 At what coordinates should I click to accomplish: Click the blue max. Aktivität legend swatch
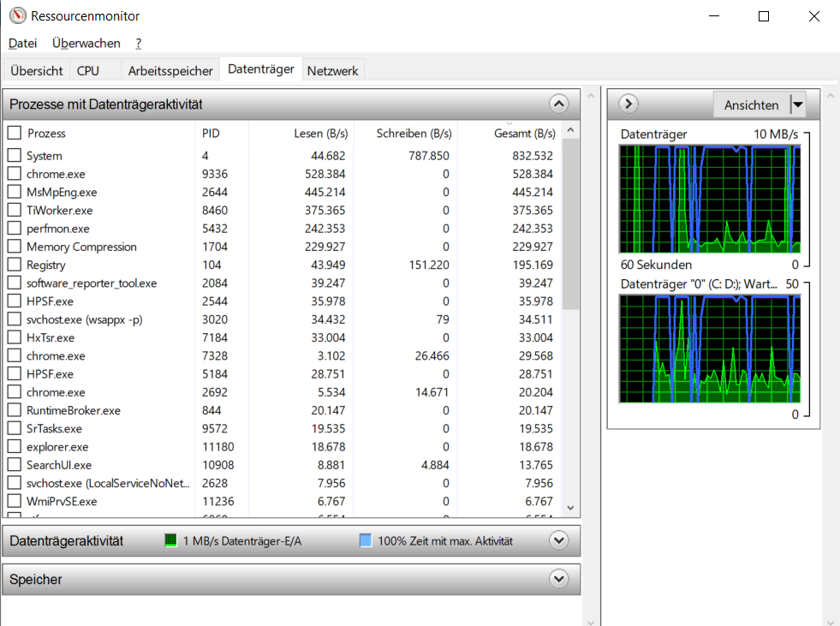[366, 540]
